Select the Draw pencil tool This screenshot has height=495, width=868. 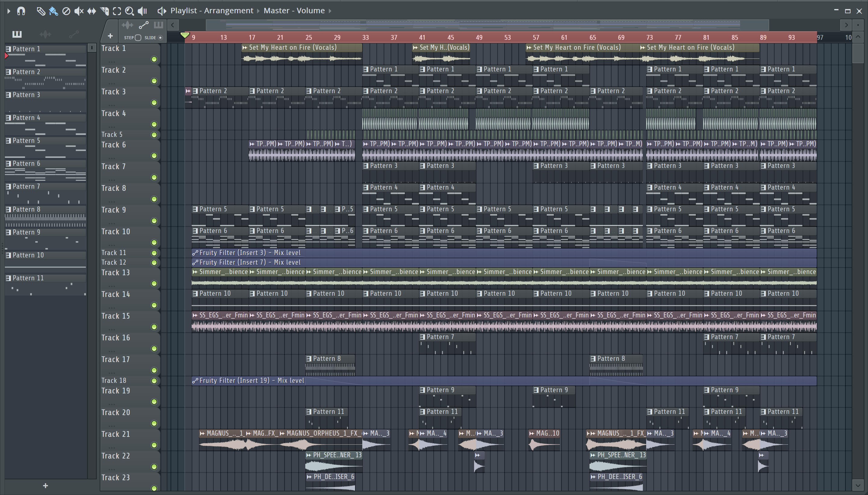click(x=41, y=11)
